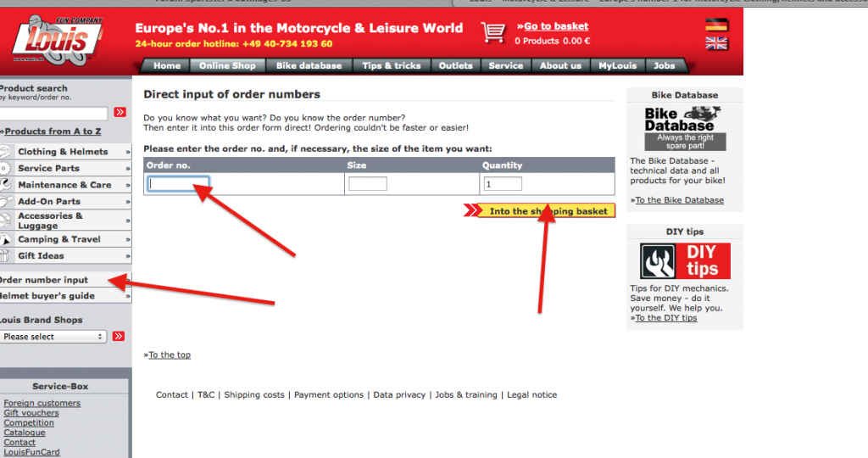Expand Service Parts menu
Screen dimensions: 868x458
[x=65, y=169]
